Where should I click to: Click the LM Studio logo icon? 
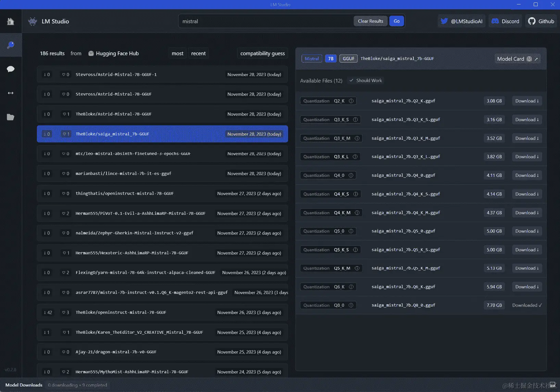coord(33,21)
